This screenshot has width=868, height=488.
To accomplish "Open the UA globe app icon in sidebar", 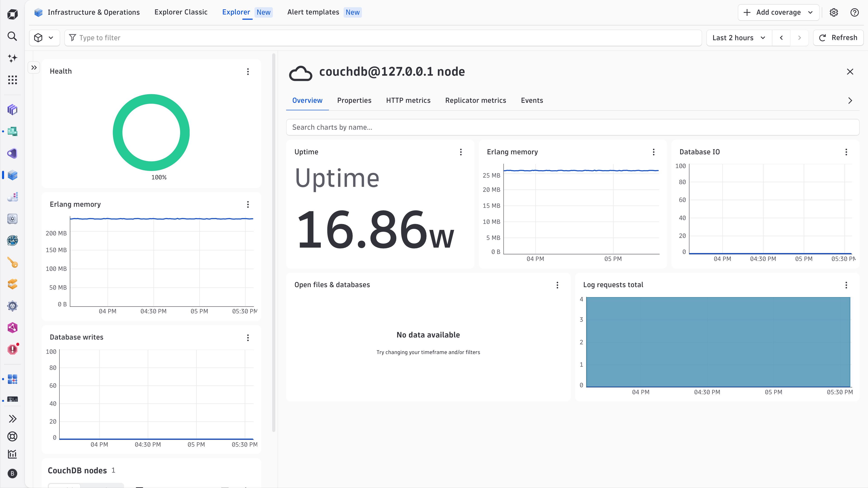I will tap(12, 240).
